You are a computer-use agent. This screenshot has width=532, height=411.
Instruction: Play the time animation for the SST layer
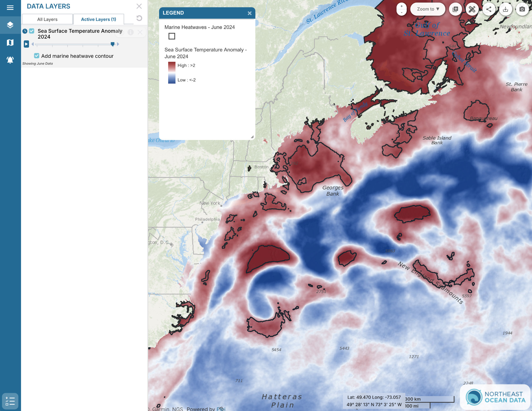[26, 44]
